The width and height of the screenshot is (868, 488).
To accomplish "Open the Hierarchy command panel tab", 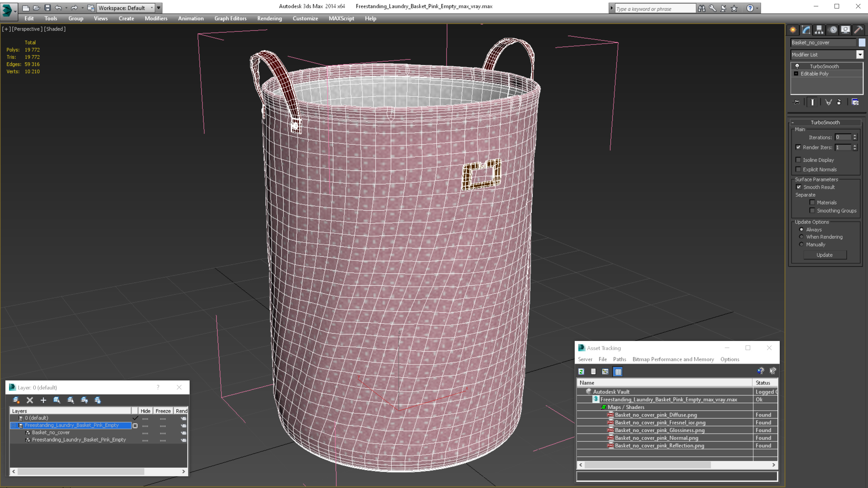I will tap(819, 30).
